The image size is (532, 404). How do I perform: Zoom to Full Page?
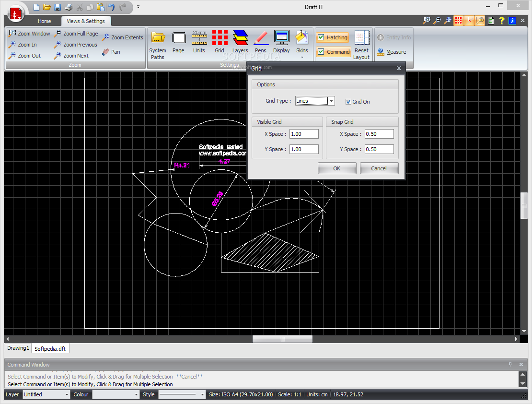click(x=76, y=34)
